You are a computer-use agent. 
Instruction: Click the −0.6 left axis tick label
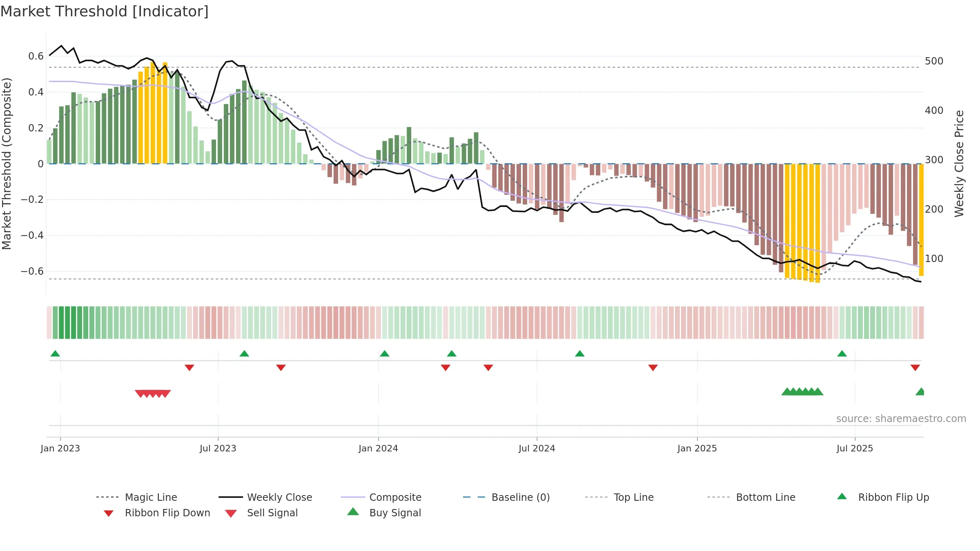(x=32, y=271)
